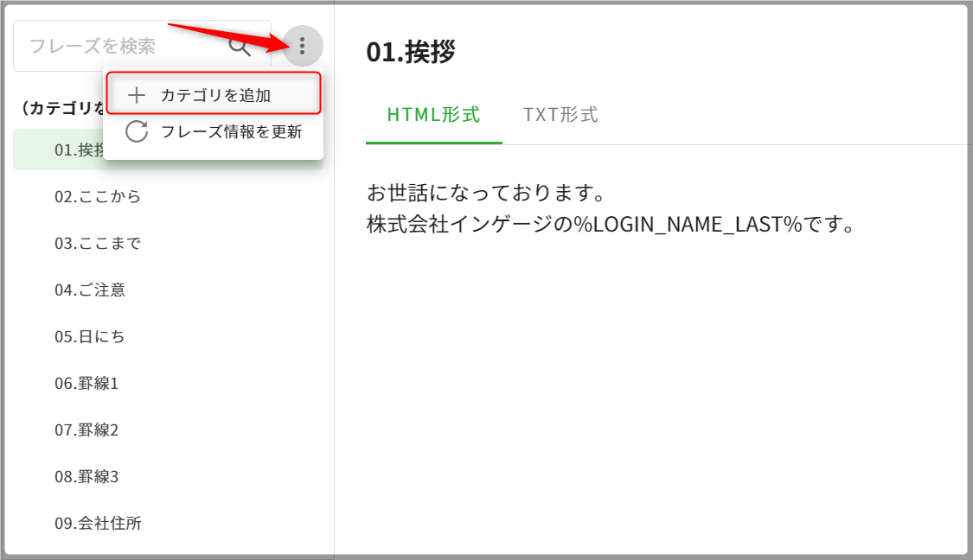
Task: Open the 03.ここまで phrase
Action: [97, 244]
